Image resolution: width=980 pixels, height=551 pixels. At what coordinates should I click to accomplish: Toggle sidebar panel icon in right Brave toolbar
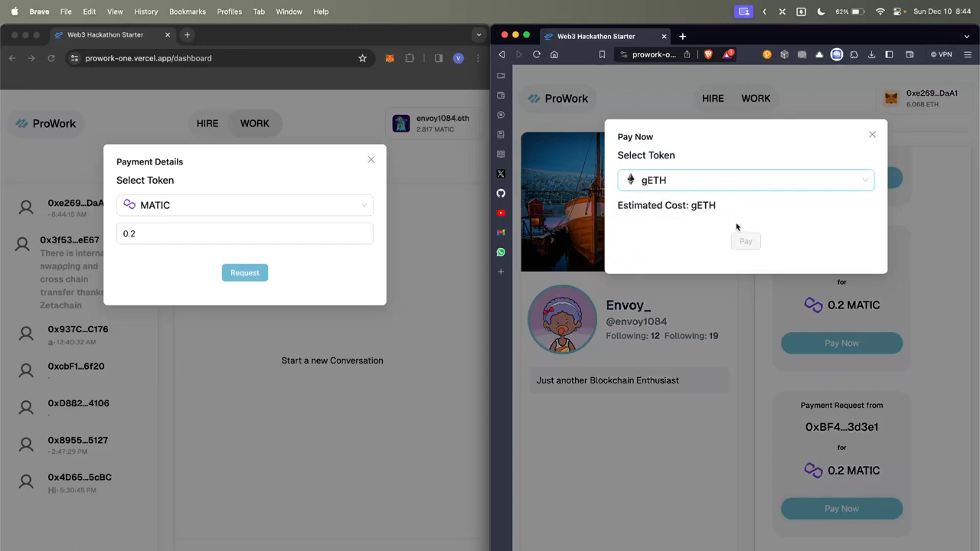coord(889,54)
